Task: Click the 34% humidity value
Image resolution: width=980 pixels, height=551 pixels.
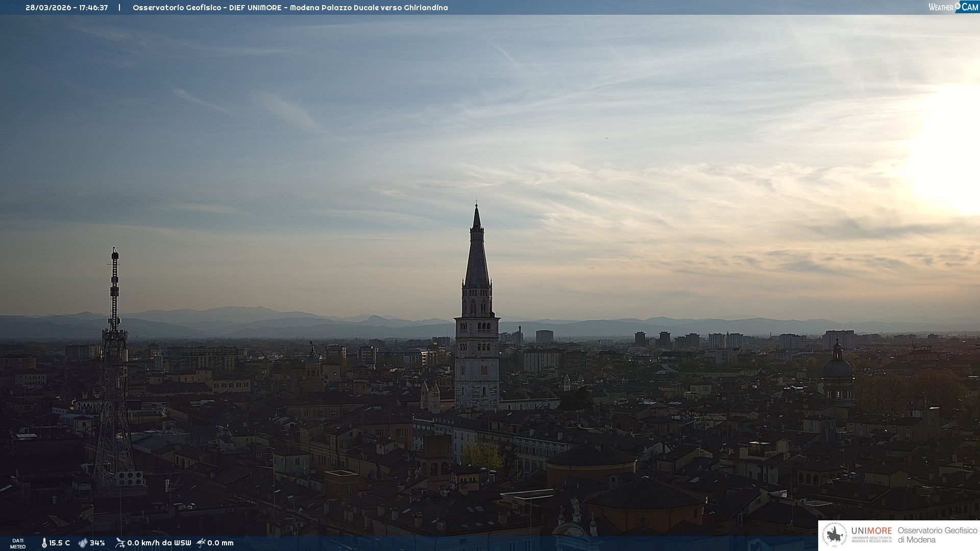Action: [x=97, y=543]
